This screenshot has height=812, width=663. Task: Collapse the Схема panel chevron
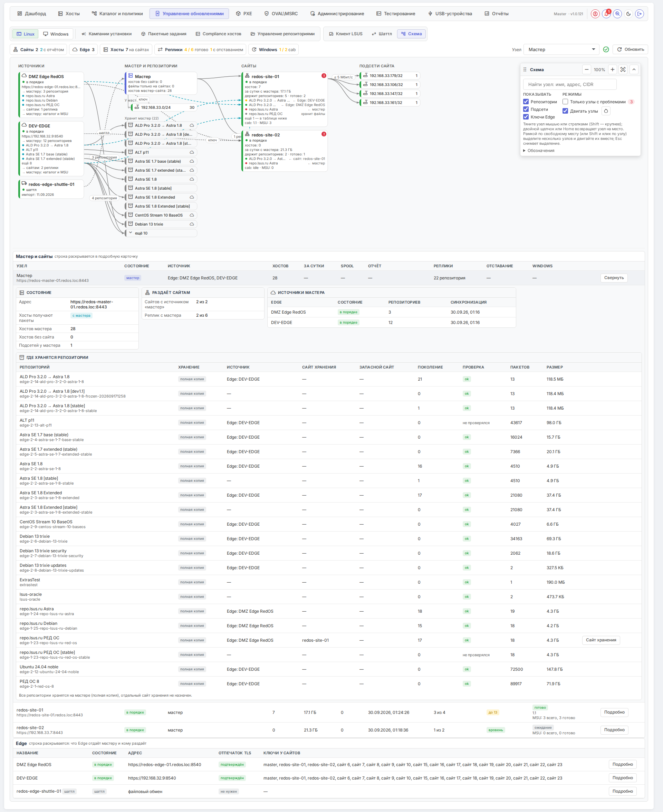click(x=634, y=69)
